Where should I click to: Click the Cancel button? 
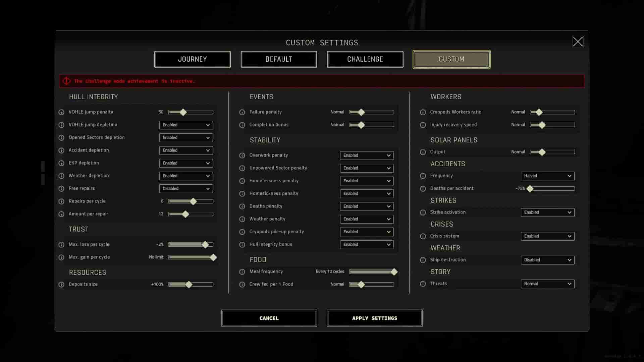pyautogui.click(x=269, y=318)
